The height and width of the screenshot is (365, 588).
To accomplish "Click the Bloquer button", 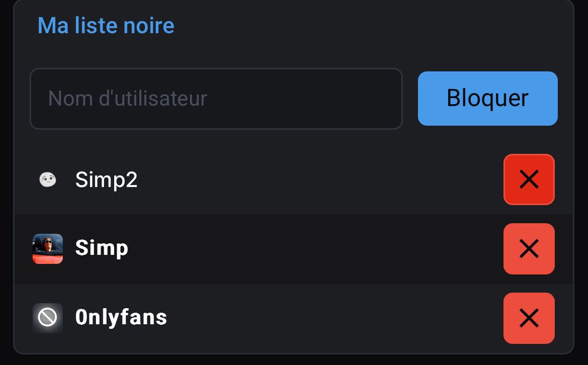I will [x=488, y=99].
